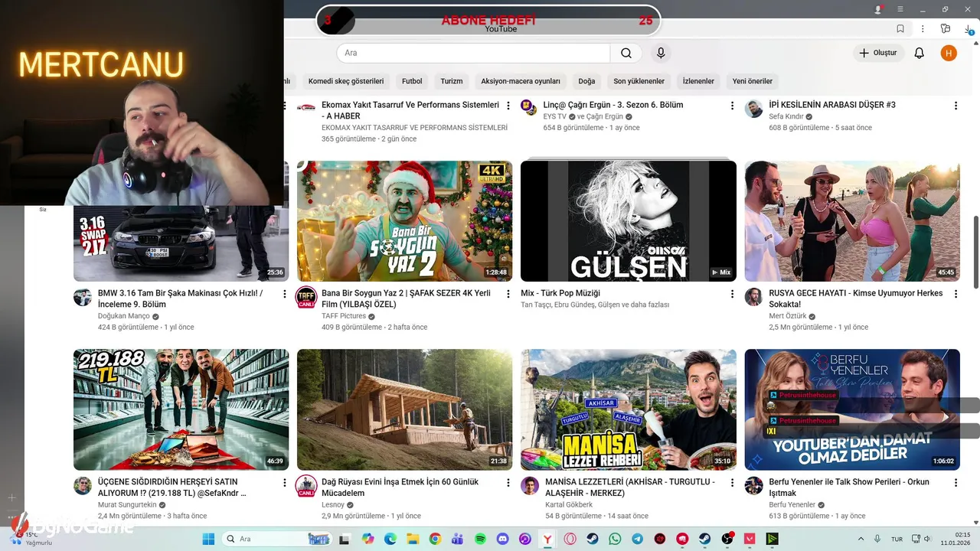The width and height of the screenshot is (980, 551).
Task: Open YouTube notifications bell
Action: [x=920, y=53]
